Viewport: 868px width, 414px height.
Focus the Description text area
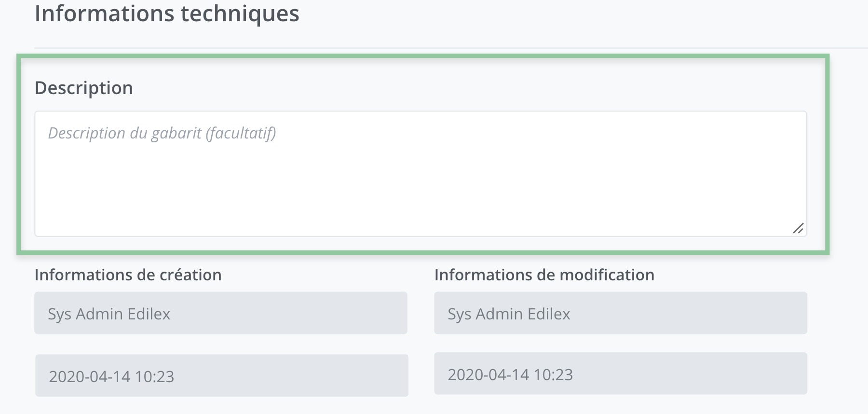(x=420, y=183)
